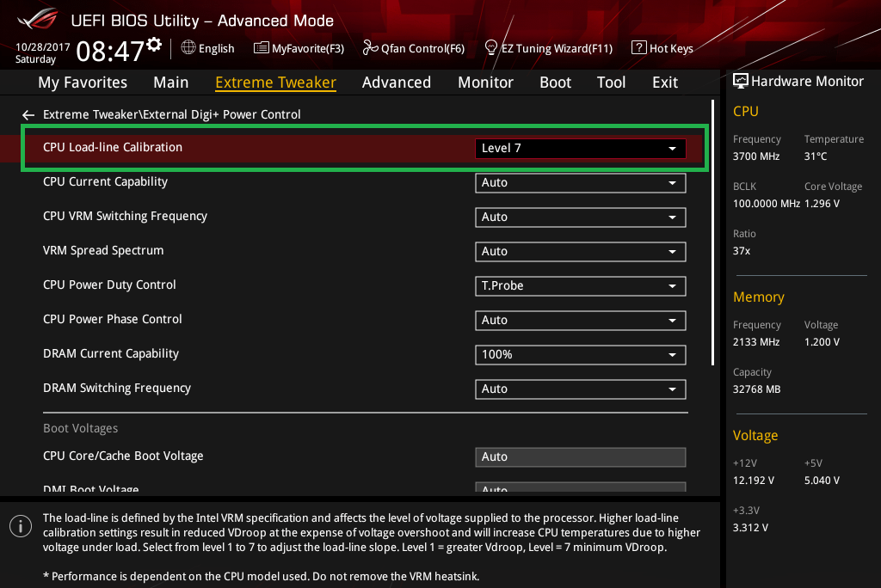This screenshot has width=881, height=588.
Task: Click the 32768 MB capacity value
Action: click(757, 389)
